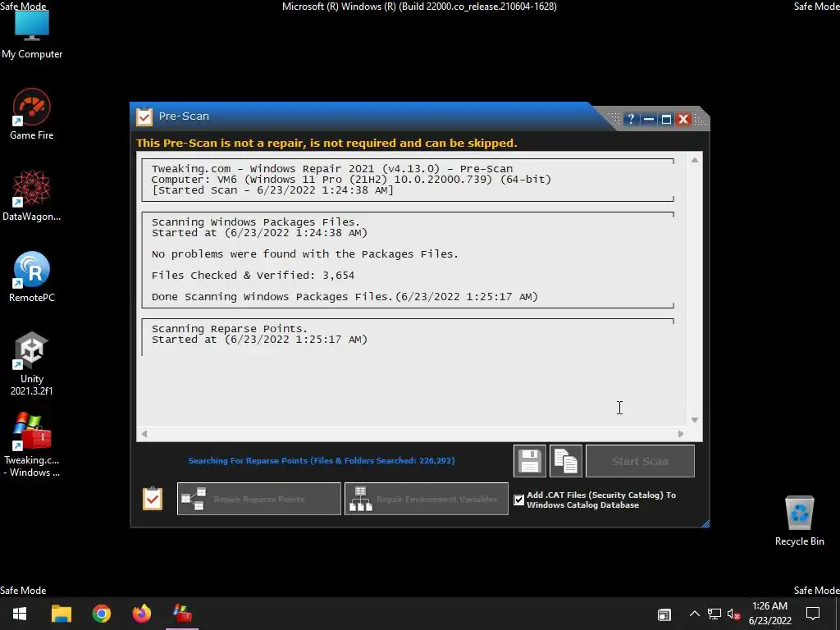Click the 'Computer: VM6' log line
840x630 pixels.
click(351, 180)
